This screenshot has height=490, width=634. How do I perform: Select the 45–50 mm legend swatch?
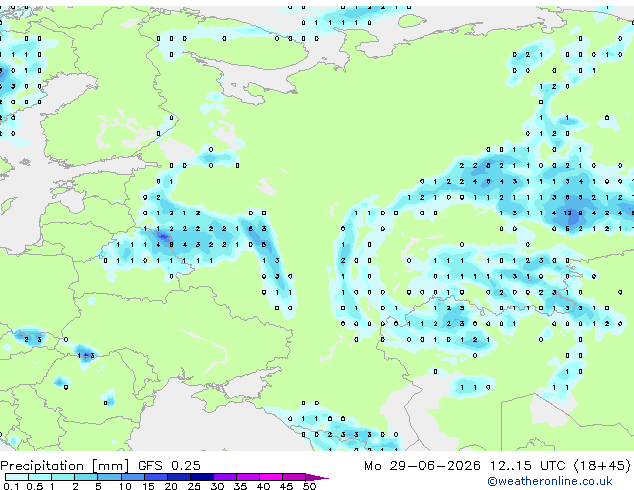294,477
